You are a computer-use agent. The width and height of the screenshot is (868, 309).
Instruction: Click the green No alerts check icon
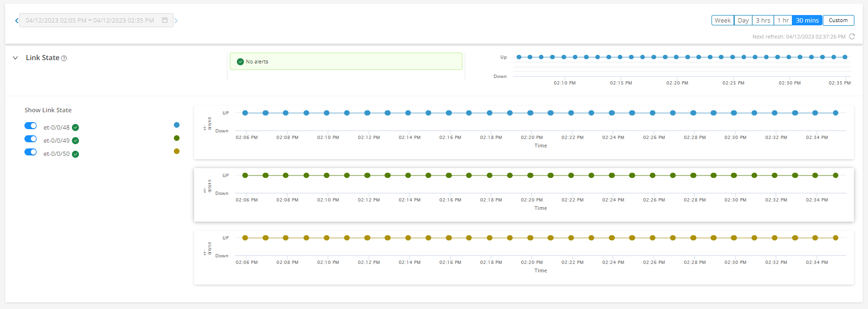(240, 62)
